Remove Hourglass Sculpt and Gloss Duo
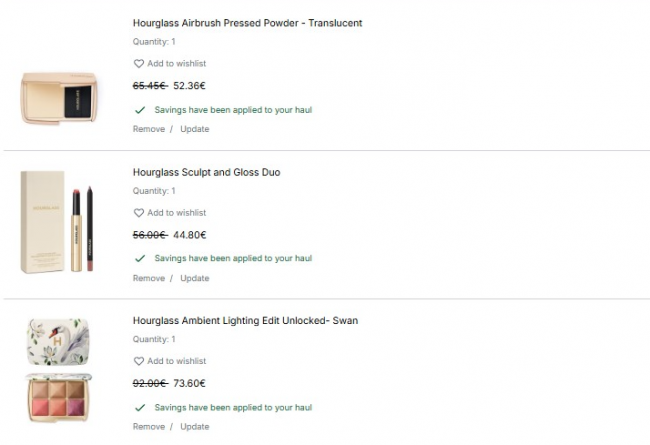Screen dimensions: 650x445 (148, 278)
